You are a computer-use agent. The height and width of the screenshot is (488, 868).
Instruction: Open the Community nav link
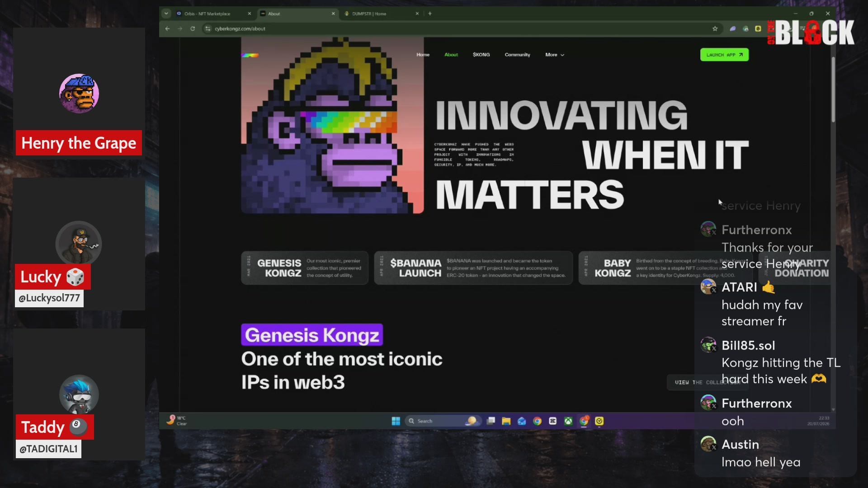click(517, 55)
